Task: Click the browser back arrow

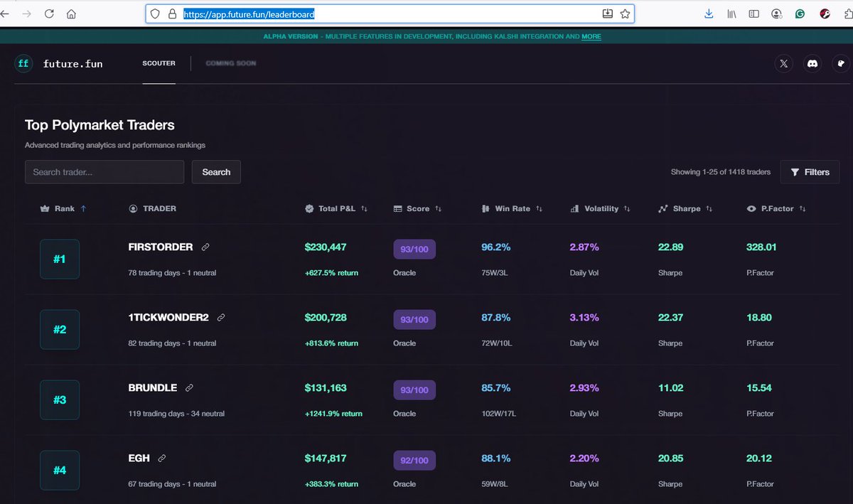Action: point(5,14)
